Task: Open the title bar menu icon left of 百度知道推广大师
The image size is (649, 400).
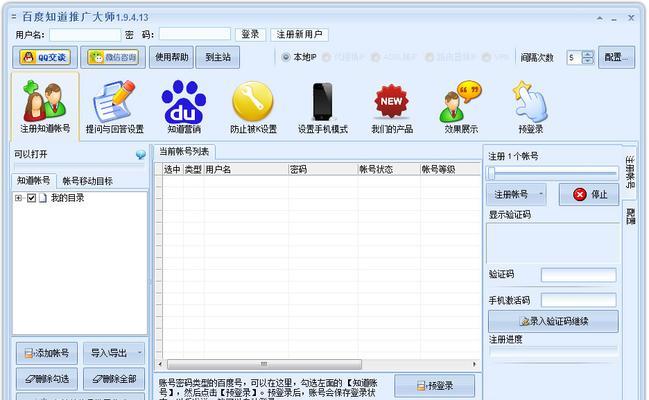Action: [14, 17]
